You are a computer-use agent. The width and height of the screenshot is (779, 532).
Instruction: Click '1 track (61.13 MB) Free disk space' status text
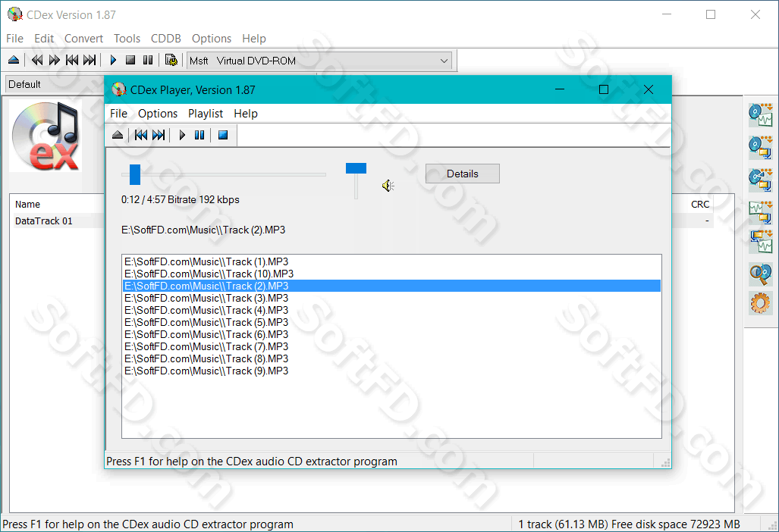[x=629, y=524]
